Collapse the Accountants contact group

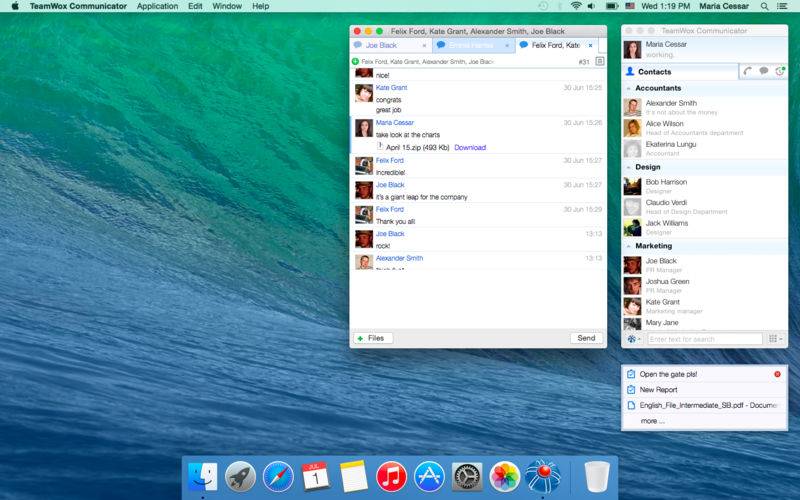[x=629, y=88]
